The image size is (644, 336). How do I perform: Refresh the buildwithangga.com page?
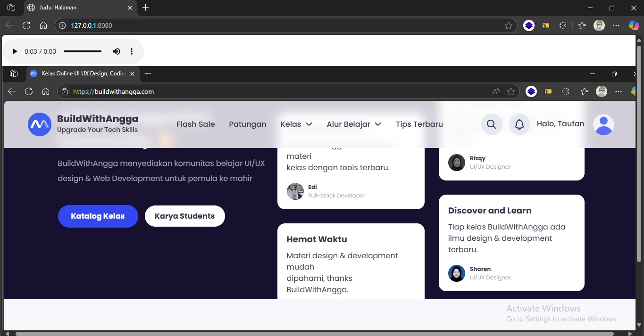[x=29, y=91]
